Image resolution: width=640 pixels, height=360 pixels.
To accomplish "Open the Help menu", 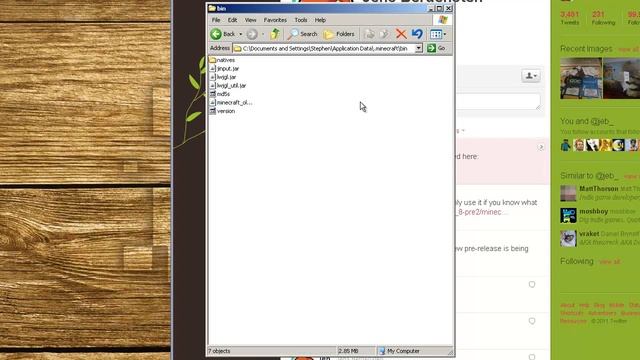I will point(320,20).
